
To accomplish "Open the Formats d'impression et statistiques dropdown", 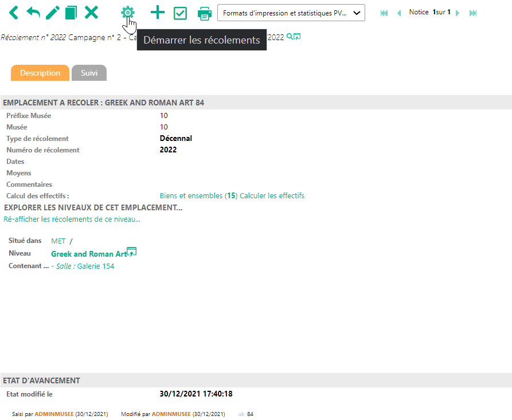I will [291, 13].
